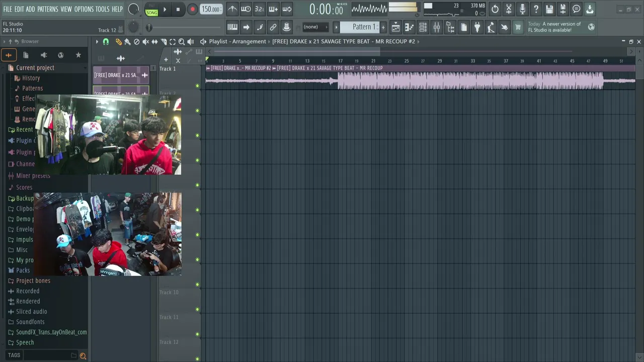Image resolution: width=644 pixels, height=362 pixels.
Task: Click the 150.000 tempo field
Action: coord(210,10)
